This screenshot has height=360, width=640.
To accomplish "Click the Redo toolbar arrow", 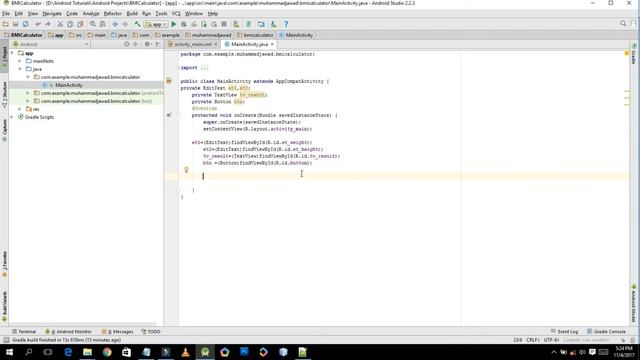I will coord(47,24).
